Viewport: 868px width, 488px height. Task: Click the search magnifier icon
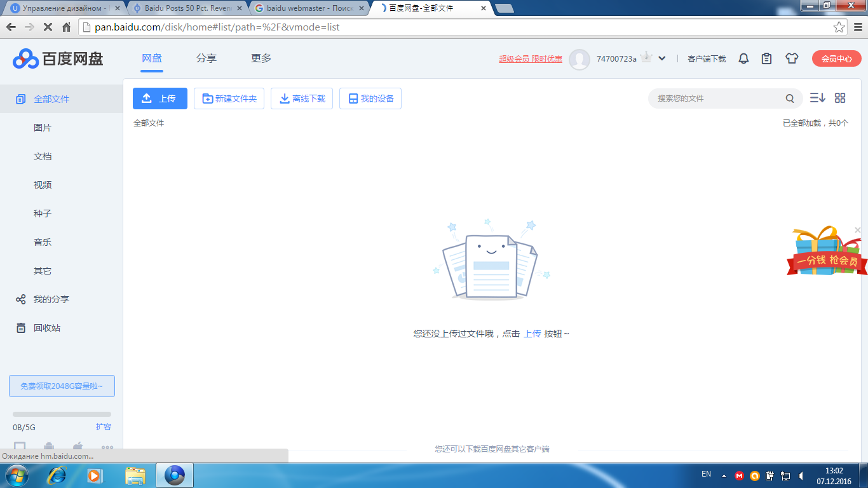click(790, 98)
